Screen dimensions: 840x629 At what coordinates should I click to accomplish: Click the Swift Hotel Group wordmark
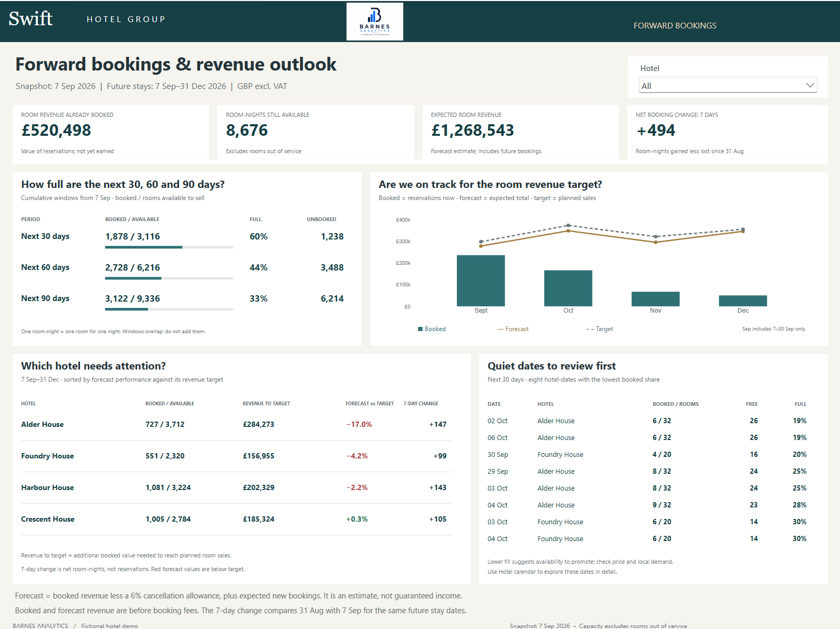87,19
